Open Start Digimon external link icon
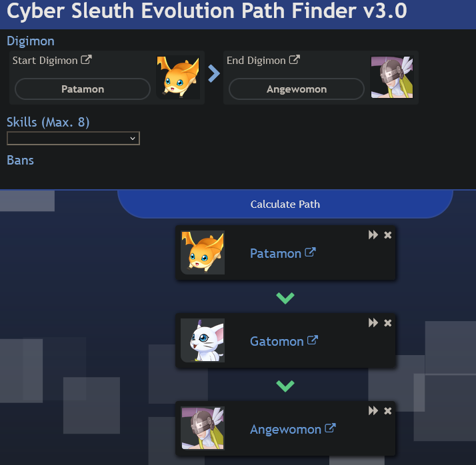The width and height of the screenshot is (476, 465). [86, 60]
